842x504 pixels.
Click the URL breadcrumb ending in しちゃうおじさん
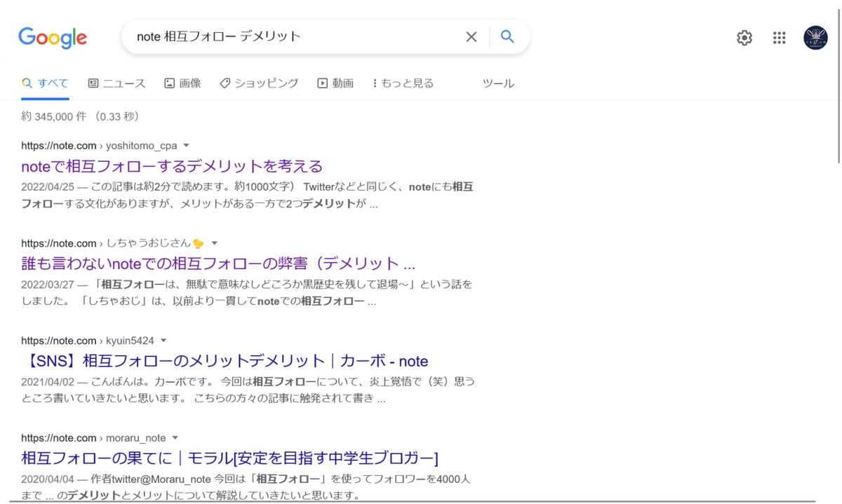click(113, 243)
